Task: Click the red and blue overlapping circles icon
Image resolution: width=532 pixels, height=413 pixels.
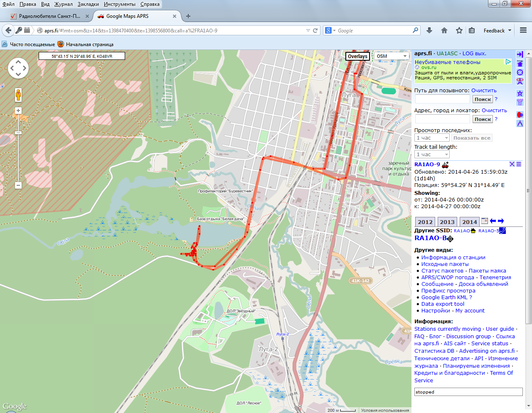Action: [x=520, y=115]
